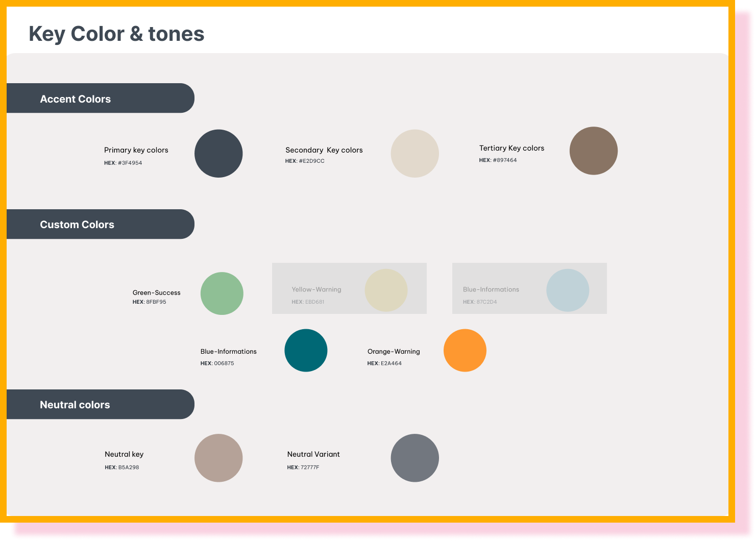Click the Neutral key taupe swatch

point(218,458)
